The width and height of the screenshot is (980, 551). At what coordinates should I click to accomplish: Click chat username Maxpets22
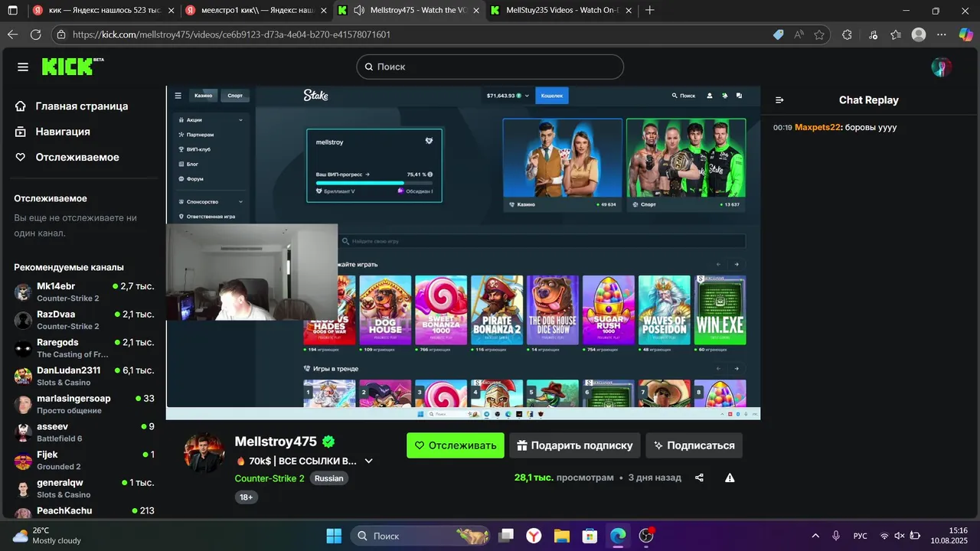(818, 128)
